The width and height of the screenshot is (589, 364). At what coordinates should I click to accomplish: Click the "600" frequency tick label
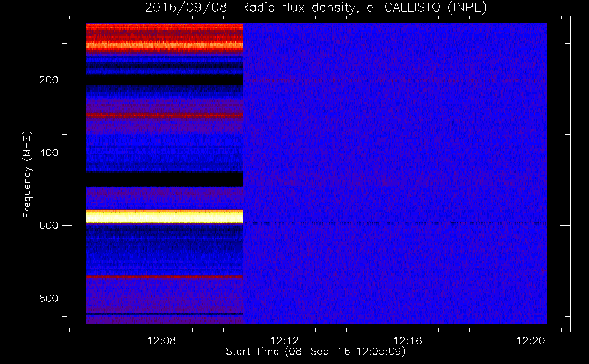(x=49, y=226)
